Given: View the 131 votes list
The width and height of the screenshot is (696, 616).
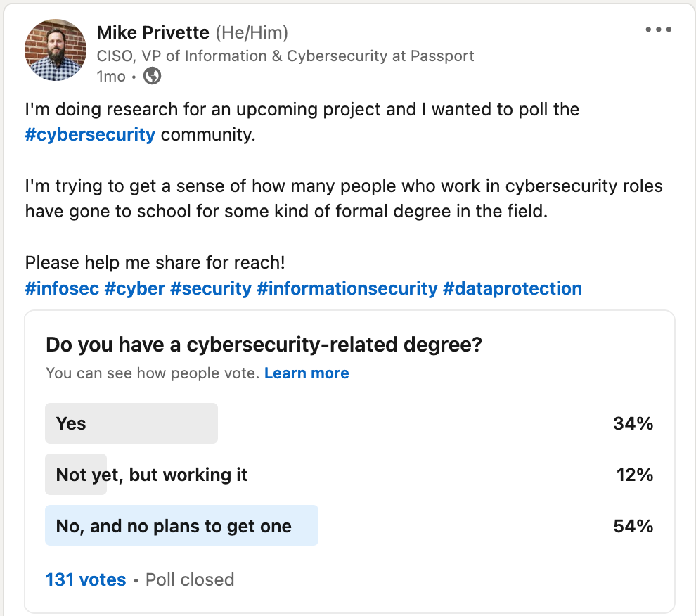Looking at the screenshot, I should tap(86, 580).
